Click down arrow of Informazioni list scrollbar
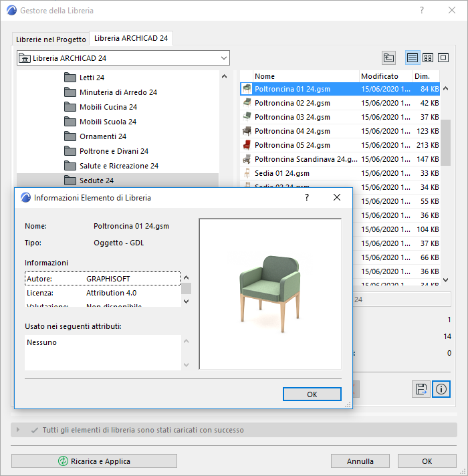 [x=186, y=301]
